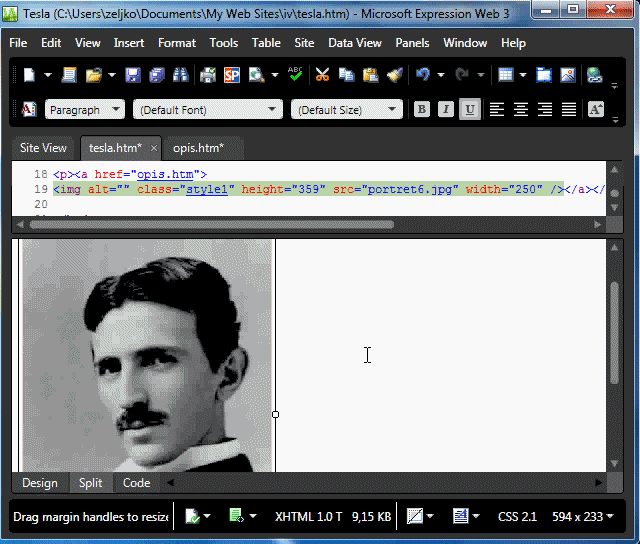Toggle Bold formatting
640x544 pixels.
point(422,110)
